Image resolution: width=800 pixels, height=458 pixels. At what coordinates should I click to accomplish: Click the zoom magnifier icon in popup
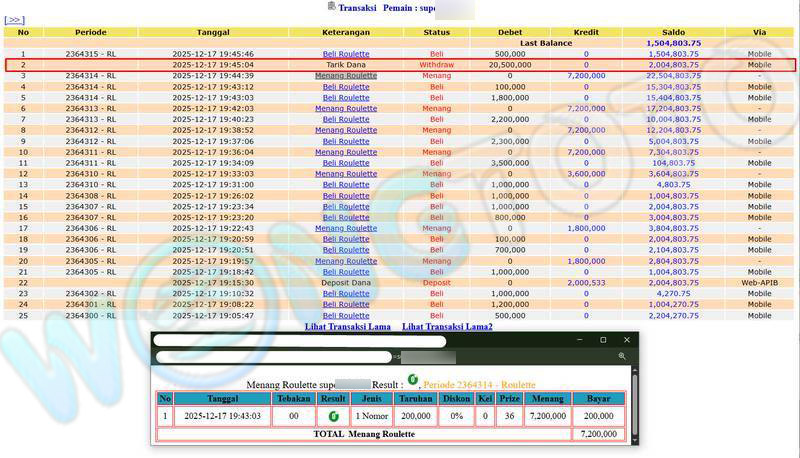[622, 356]
